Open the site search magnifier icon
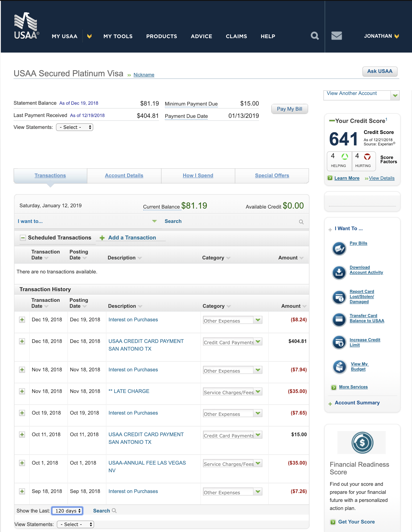Viewport: 412px width, 532px height. pos(315,36)
